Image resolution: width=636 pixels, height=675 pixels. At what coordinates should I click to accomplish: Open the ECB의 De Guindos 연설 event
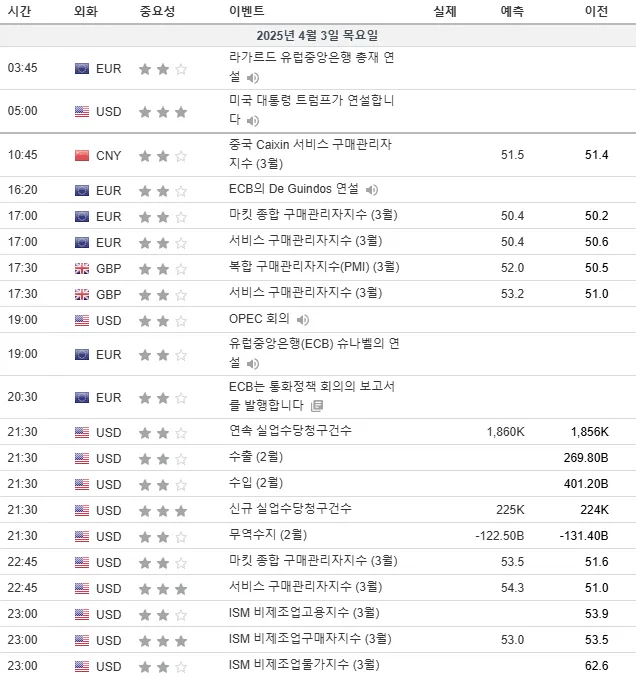[294, 189]
